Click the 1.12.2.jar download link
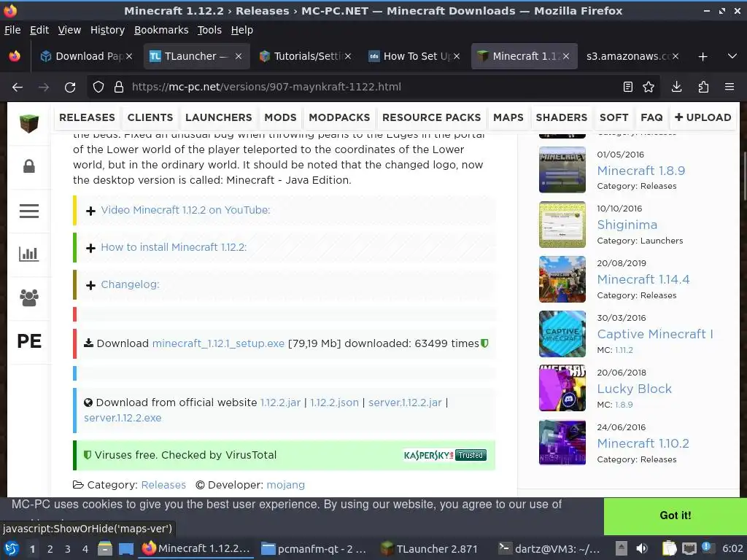 pos(281,402)
